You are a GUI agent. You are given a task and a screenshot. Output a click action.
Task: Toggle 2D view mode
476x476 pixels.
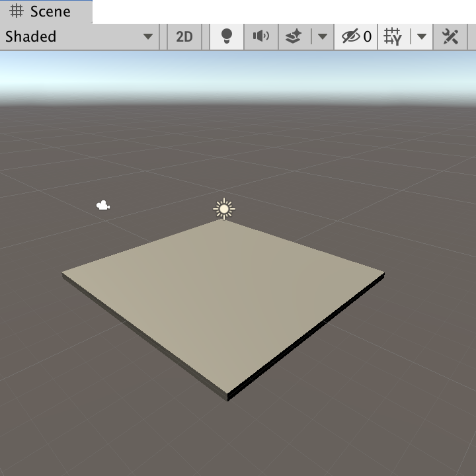[184, 36]
